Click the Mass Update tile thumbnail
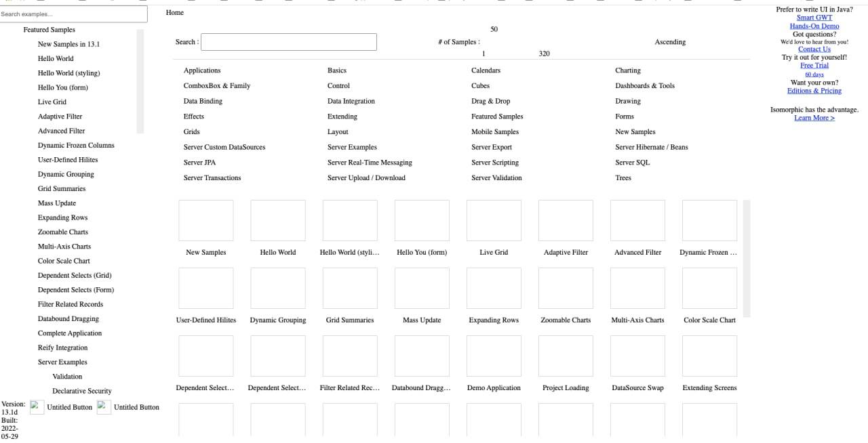This screenshot has width=868, height=443. pyautogui.click(x=422, y=289)
